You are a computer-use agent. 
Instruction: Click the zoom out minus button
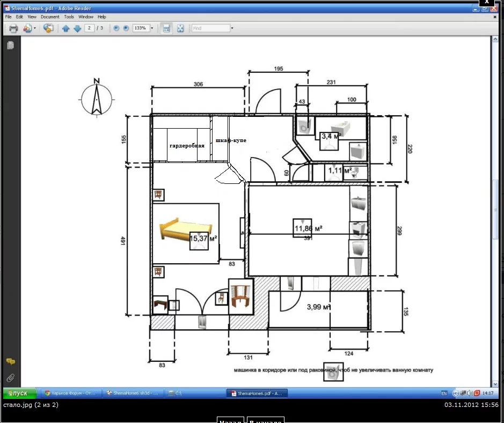point(116,28)
